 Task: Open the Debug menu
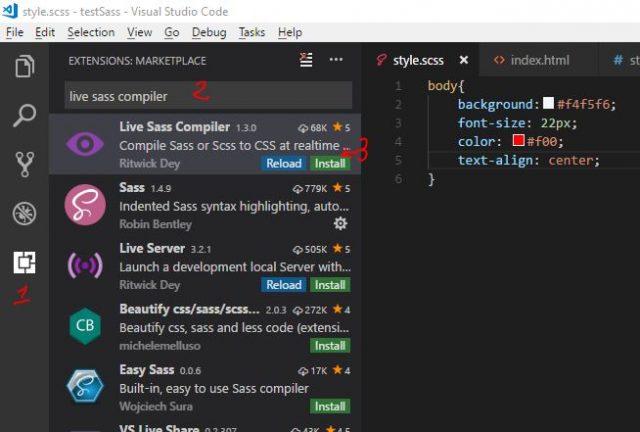click(x=209, y=32)
